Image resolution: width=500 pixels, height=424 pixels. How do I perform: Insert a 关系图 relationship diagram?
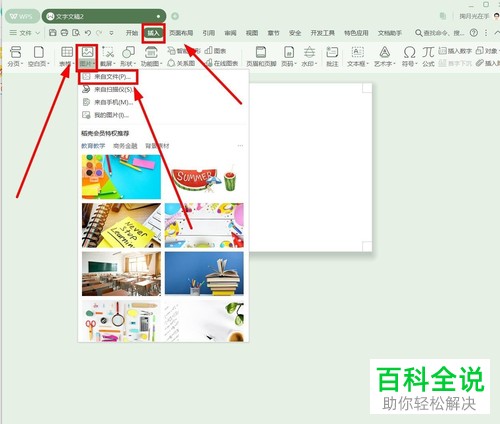pyautogui.click(x=181, y=63)
